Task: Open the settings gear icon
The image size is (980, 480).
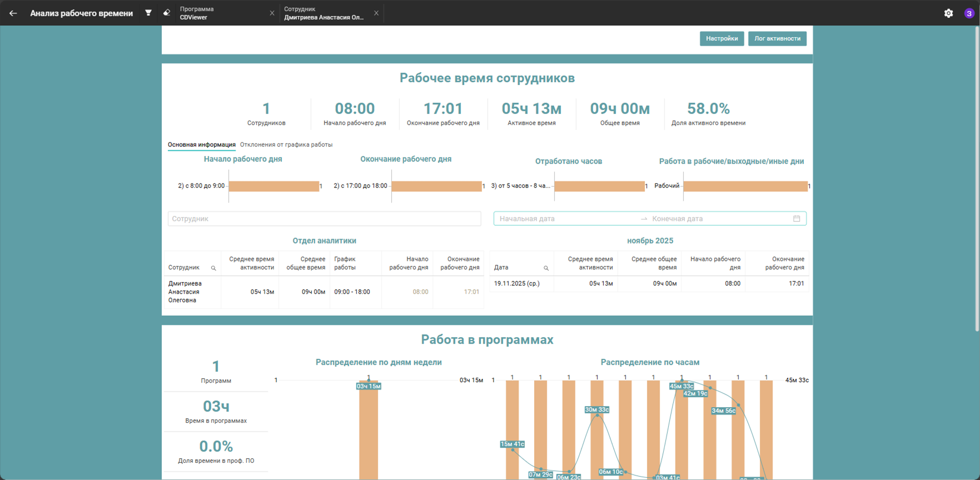Action: [948, 13]
